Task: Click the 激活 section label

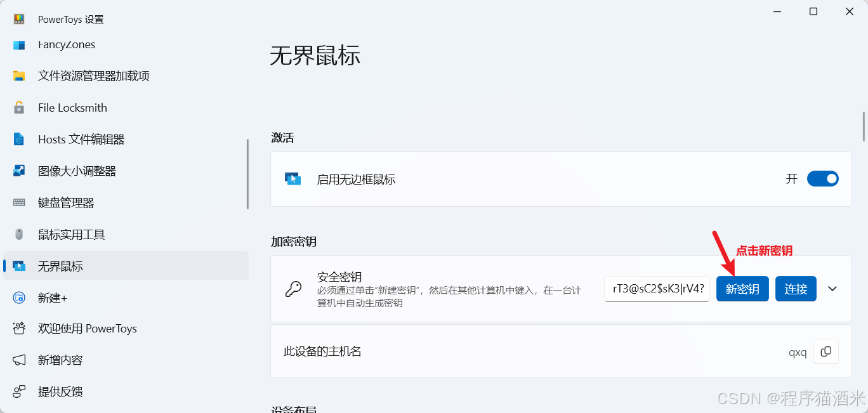Action: tap(282, 138)
